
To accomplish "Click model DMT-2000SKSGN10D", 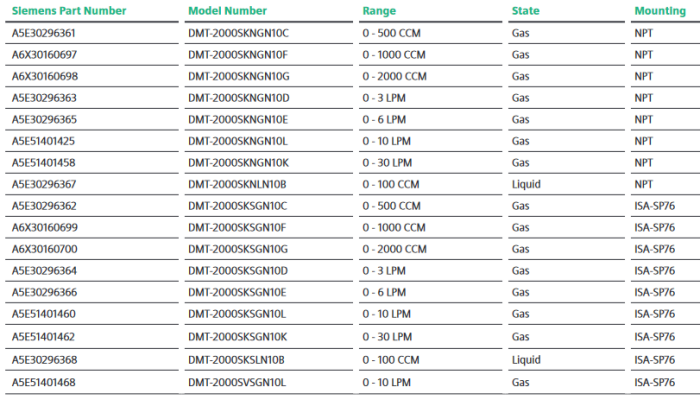I will (x=237, y=271).
